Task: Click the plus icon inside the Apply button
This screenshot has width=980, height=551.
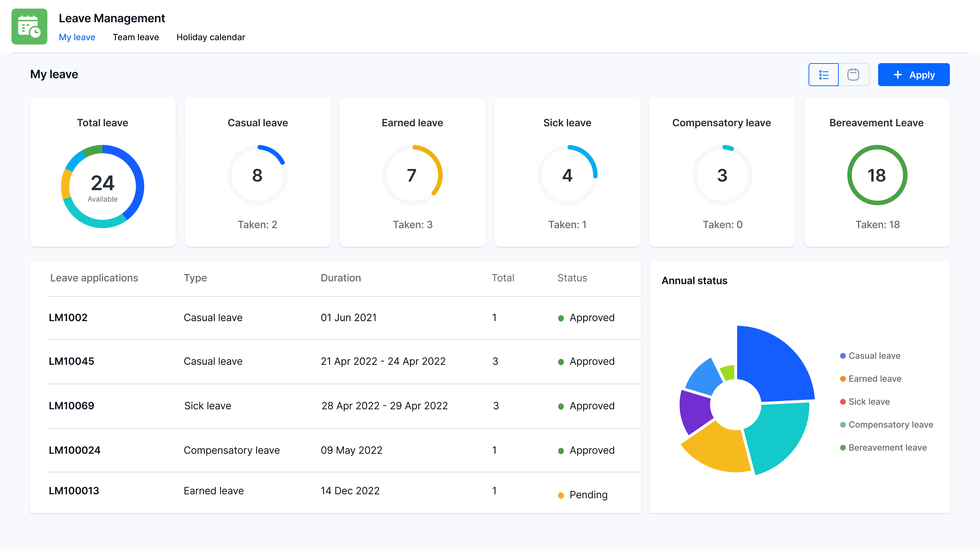Action: (x=899, y=75)
